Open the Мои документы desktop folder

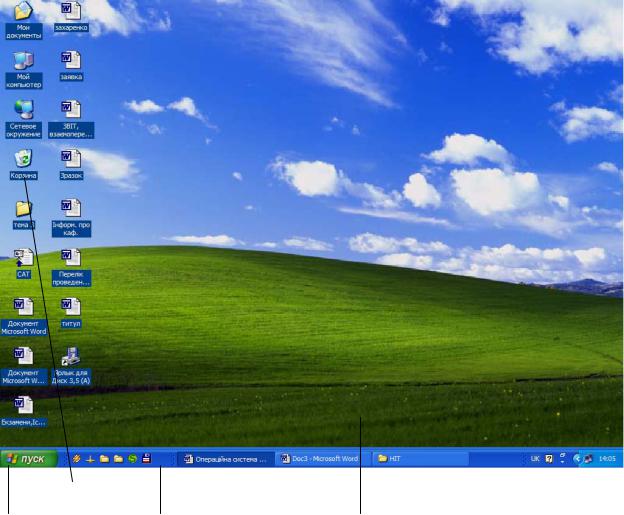tap(23, 20)
